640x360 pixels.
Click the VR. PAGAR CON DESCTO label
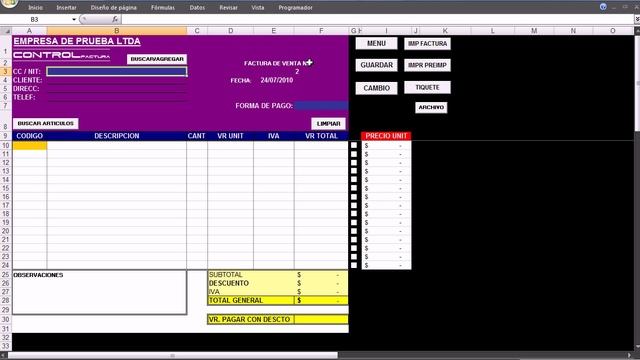point(249,319)
